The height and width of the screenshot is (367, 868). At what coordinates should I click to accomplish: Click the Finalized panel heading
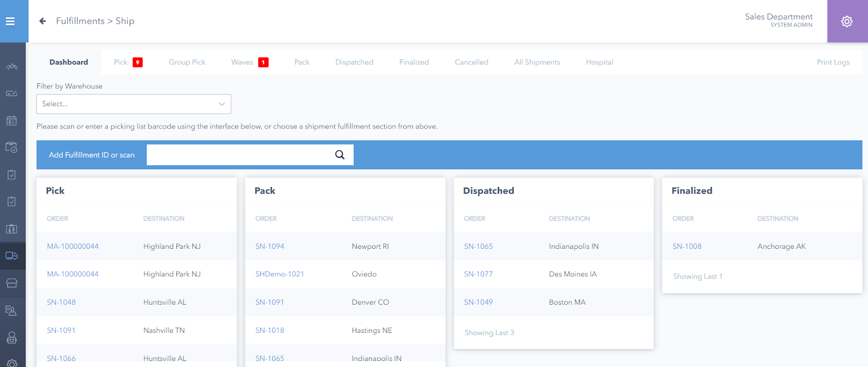[692, 191]
